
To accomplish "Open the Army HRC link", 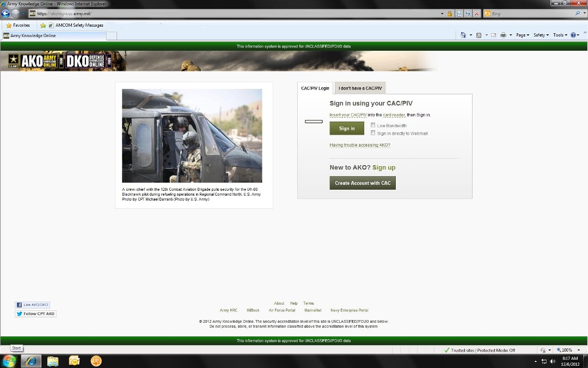I will coord(228,310).
